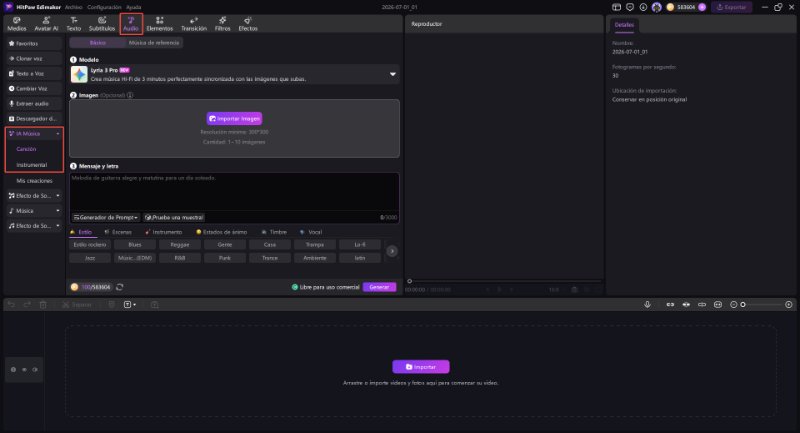Open the Transición library

[194, 23]
